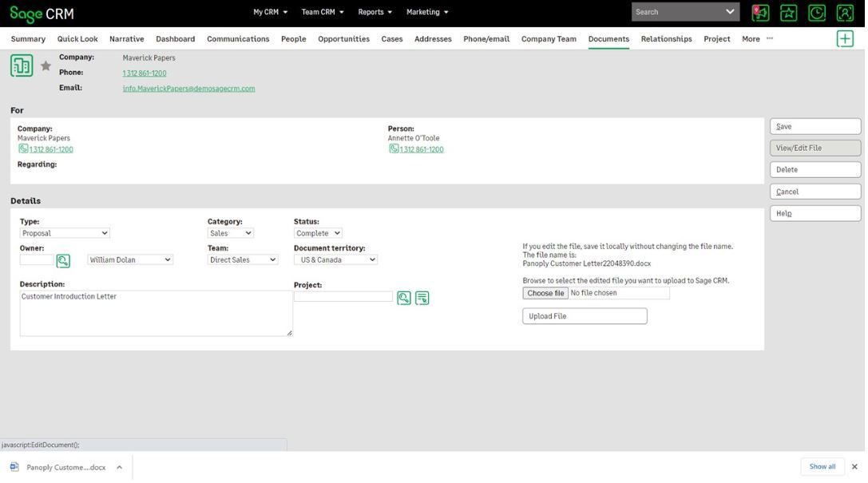Switch to the Project tab

point(717,39)
